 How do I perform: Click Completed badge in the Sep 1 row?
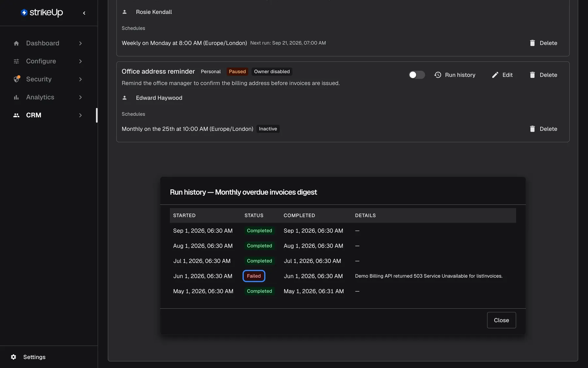click(x=259, y=231)
